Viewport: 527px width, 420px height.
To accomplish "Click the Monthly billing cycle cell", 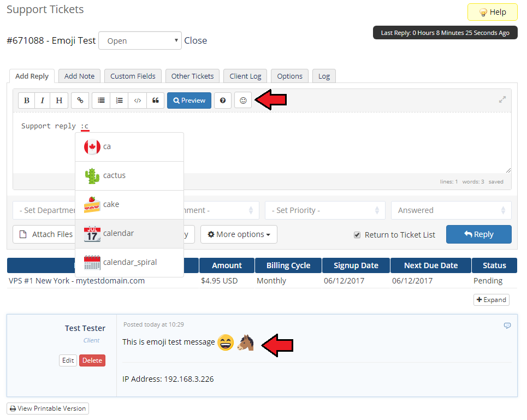I will [271, 281].
